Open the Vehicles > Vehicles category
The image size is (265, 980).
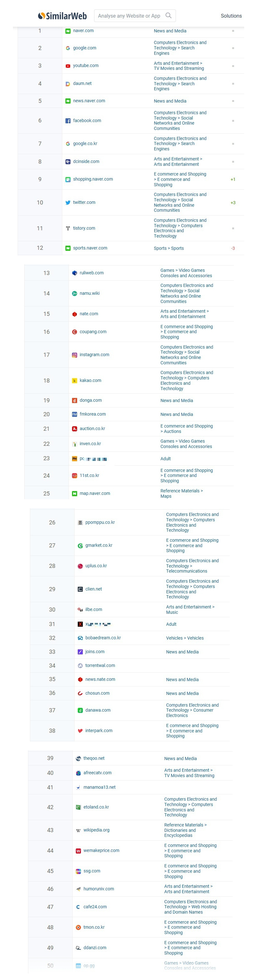[x=185, y=638]
